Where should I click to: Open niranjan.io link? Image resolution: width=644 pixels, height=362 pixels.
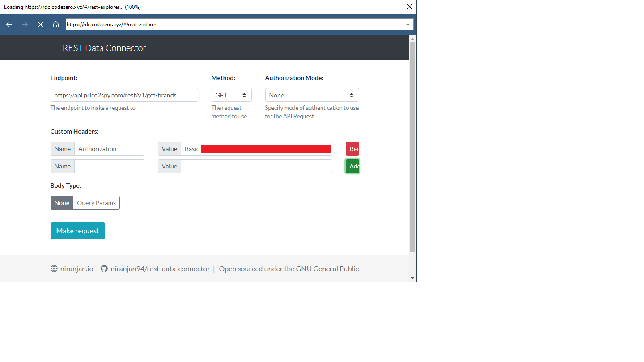pos(76,269)
